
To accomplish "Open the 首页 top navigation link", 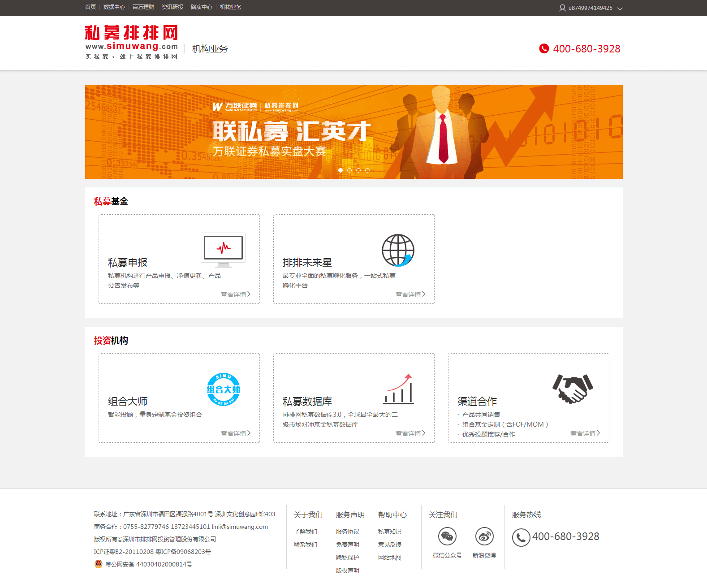I will coord(91,7).
